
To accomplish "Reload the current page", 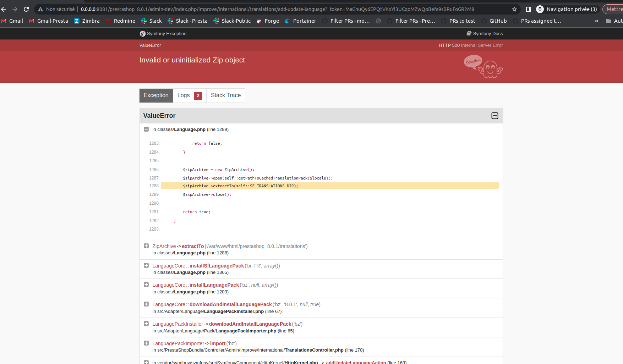I will click(x=26, y=9).
